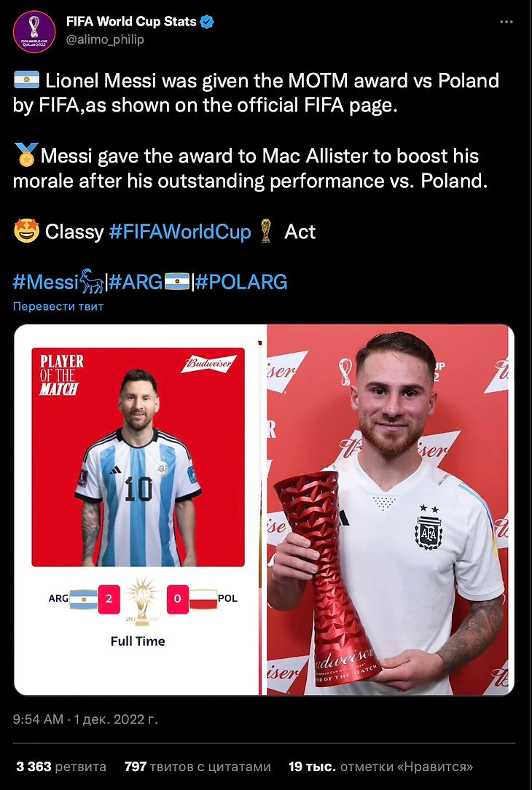View the 3 363 ретвита list
This screenshot has width=532, height=790.
point(61,767)
